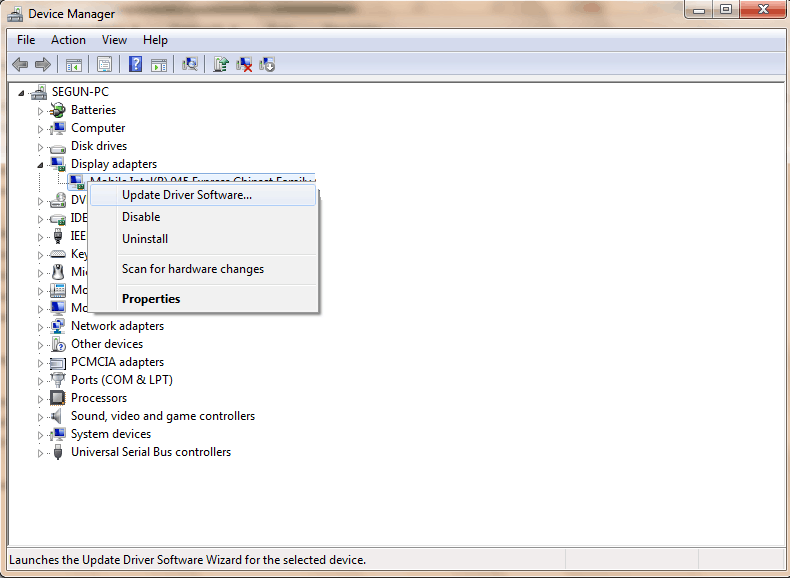790x578 pixels.
Task: Click the Forward arrow toolbar icon
Action: 43,65
